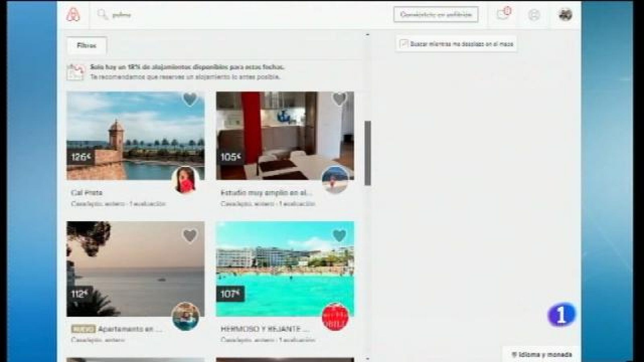Viewport: 644px width, 362px height.
Task: Enable search while moving the map checkbox
Action: click(x=404, y=44)
